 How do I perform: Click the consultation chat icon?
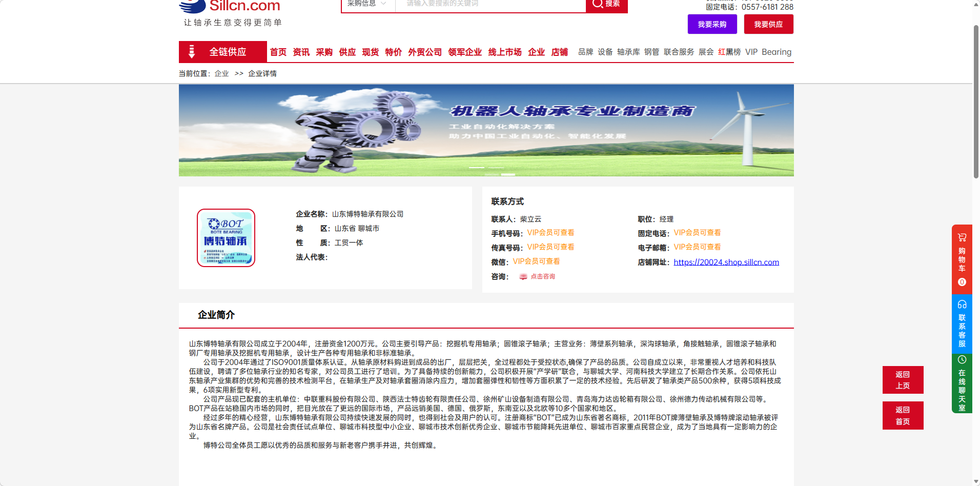click(523, 277)
